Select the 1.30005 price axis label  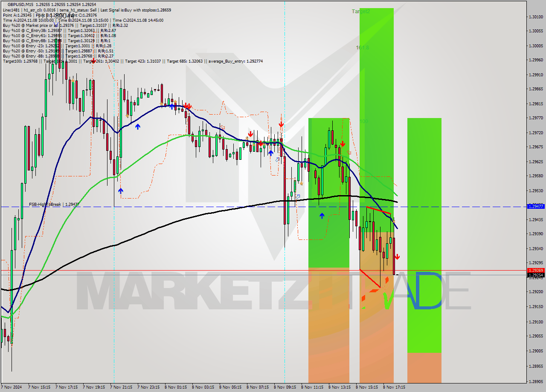536,46
